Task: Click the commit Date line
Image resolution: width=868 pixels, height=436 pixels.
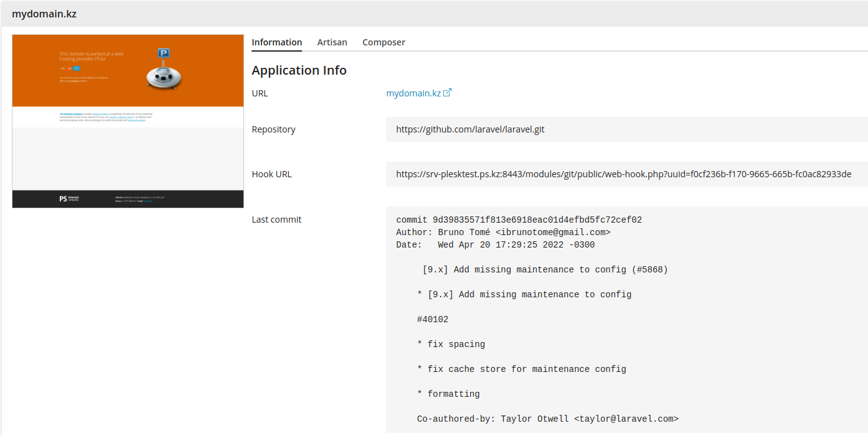Action: pos(495,245)
